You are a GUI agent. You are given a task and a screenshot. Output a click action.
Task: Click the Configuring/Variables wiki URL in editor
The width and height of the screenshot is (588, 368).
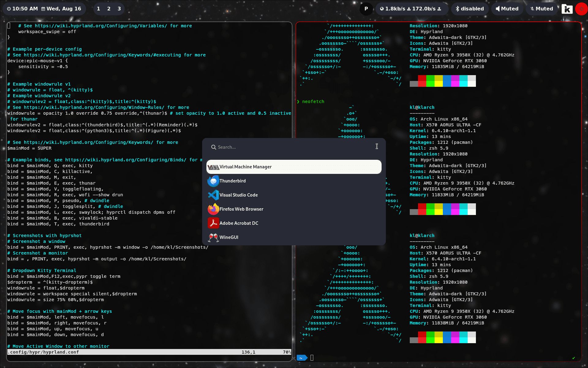click(x=101, y=26)
